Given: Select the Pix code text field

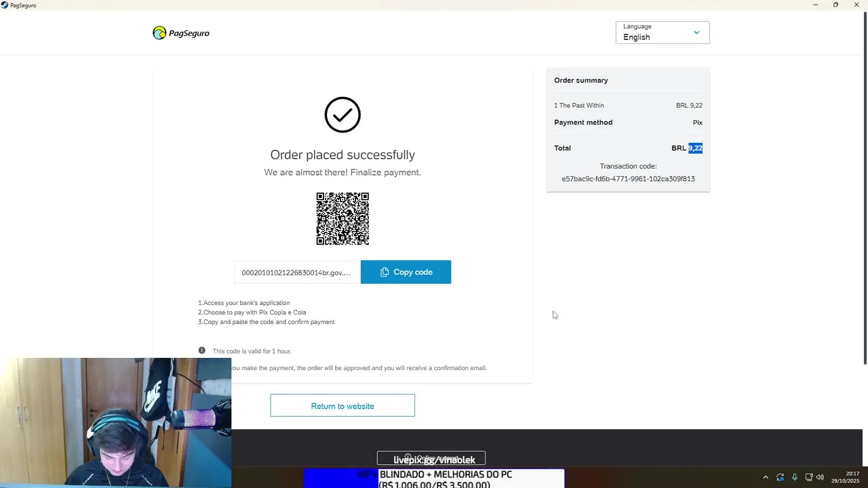Looking at the screenshot, I should (297, 272).
